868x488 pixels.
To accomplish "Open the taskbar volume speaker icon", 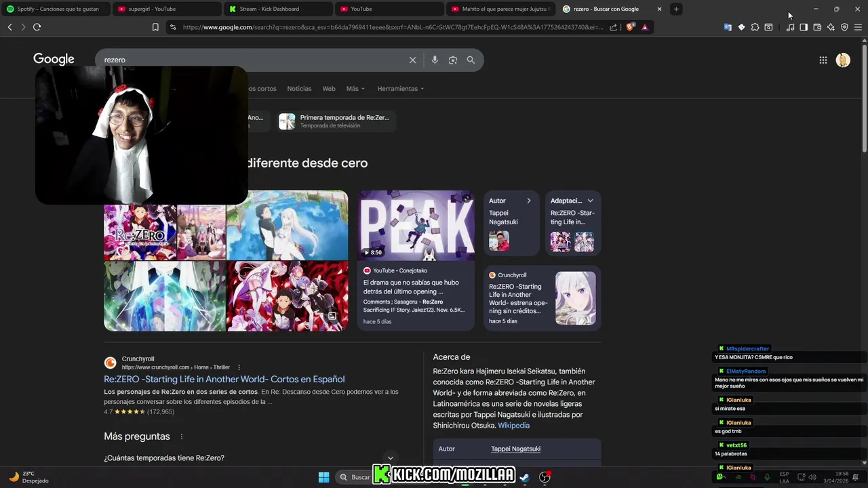I will [812, 477].
